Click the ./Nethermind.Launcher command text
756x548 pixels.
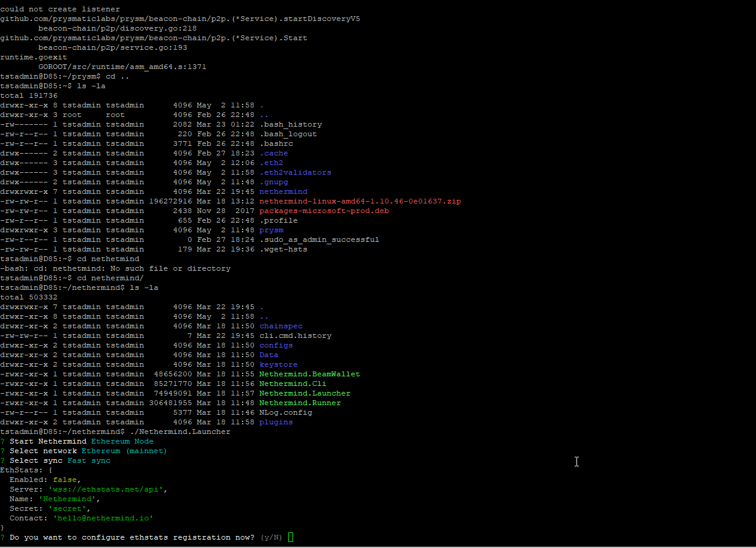(180, 432)
